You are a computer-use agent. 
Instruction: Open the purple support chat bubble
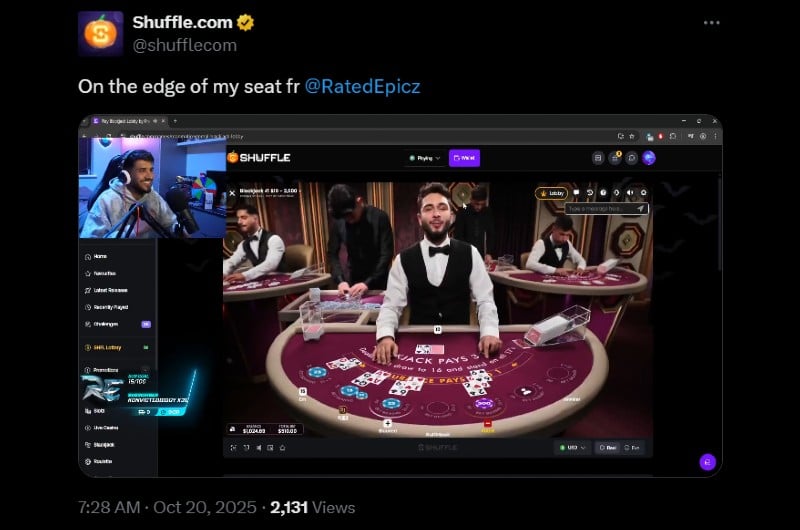click(x=707, y=462)
